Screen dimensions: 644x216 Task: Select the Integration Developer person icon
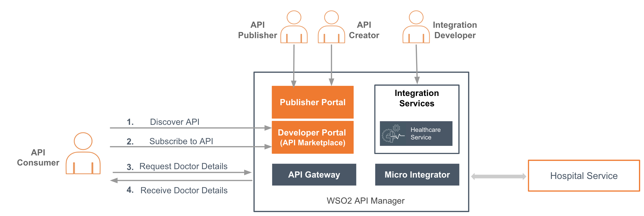click(x=416, y=27)
